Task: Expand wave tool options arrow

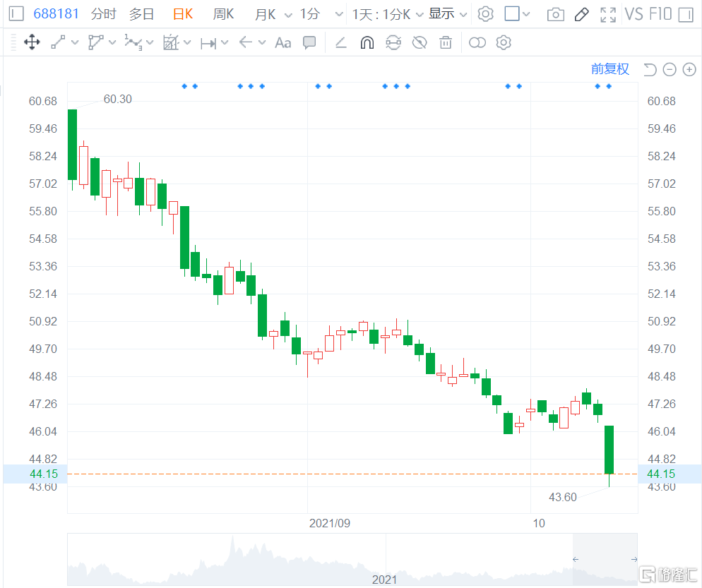Action: pos(150,42)
